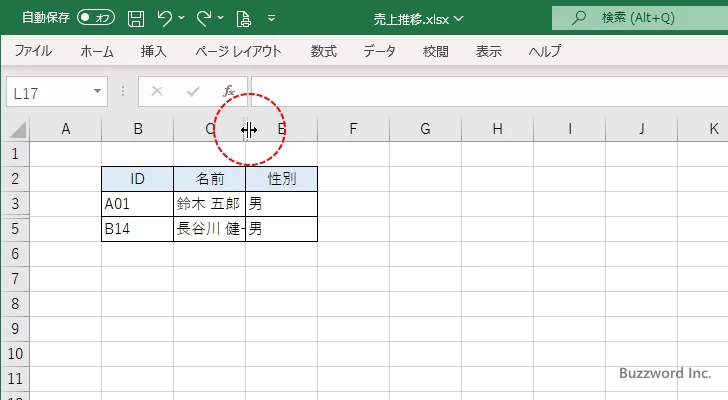Viewport: 728px width, 400px height.
Task: Select column H header
Action: [497, 129]
